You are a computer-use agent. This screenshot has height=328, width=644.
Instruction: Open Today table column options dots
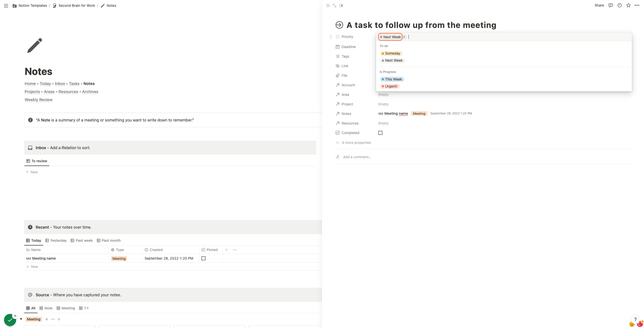235,250
